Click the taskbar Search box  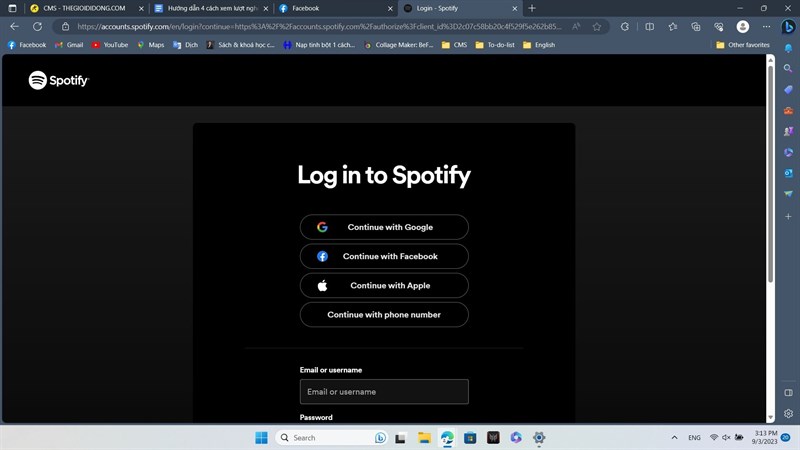click(x=332, y=438)
